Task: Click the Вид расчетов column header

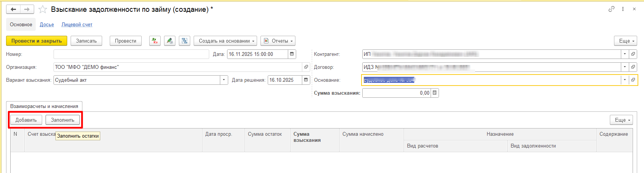Action: click(x=456, y=146)
